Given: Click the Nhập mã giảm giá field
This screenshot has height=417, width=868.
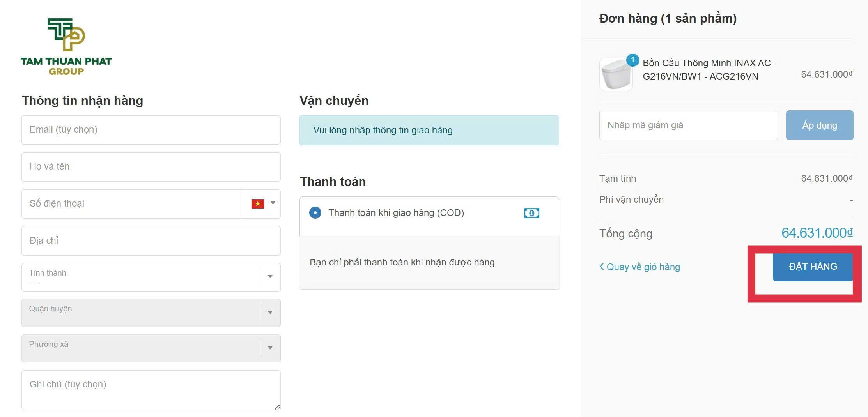Looking at the screenshot, I should (x=688, y=125).
